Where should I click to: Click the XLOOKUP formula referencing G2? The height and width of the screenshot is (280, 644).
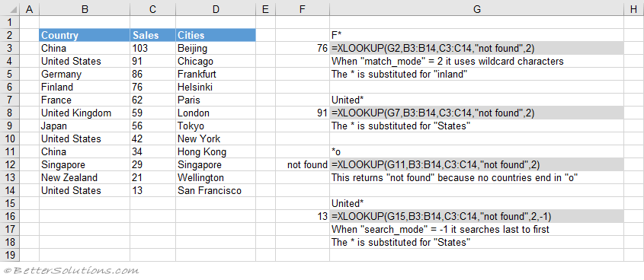click(476, 49)
